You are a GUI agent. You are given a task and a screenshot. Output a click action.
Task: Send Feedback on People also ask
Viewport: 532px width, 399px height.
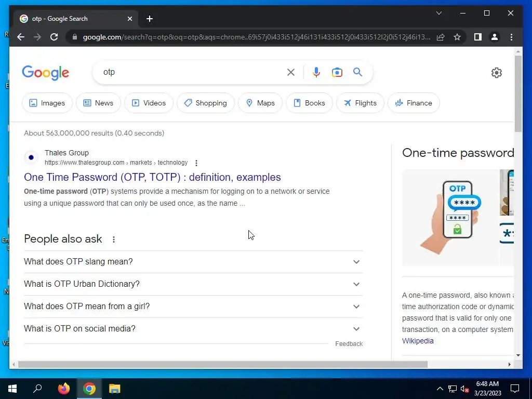pyautogui.click(x=349, y=344)
